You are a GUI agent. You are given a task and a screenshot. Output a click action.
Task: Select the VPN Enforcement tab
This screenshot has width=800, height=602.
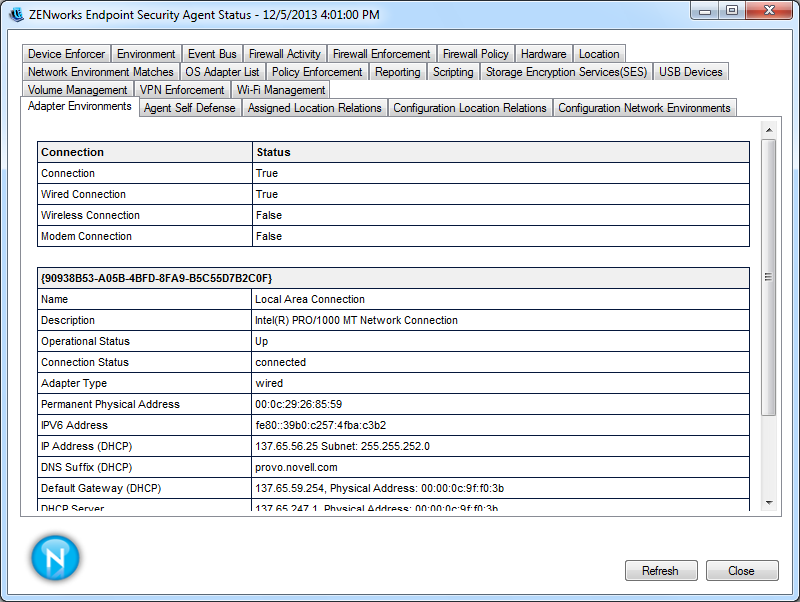182,90
